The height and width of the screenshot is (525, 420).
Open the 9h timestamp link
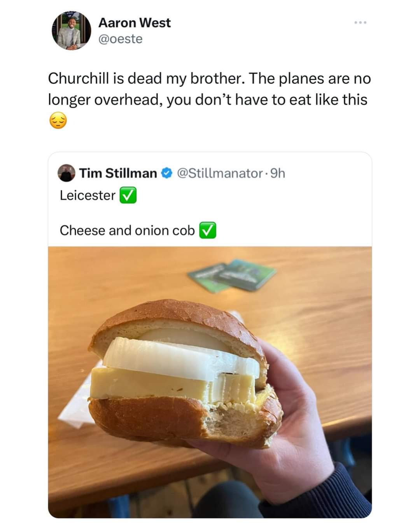[278, 173]
